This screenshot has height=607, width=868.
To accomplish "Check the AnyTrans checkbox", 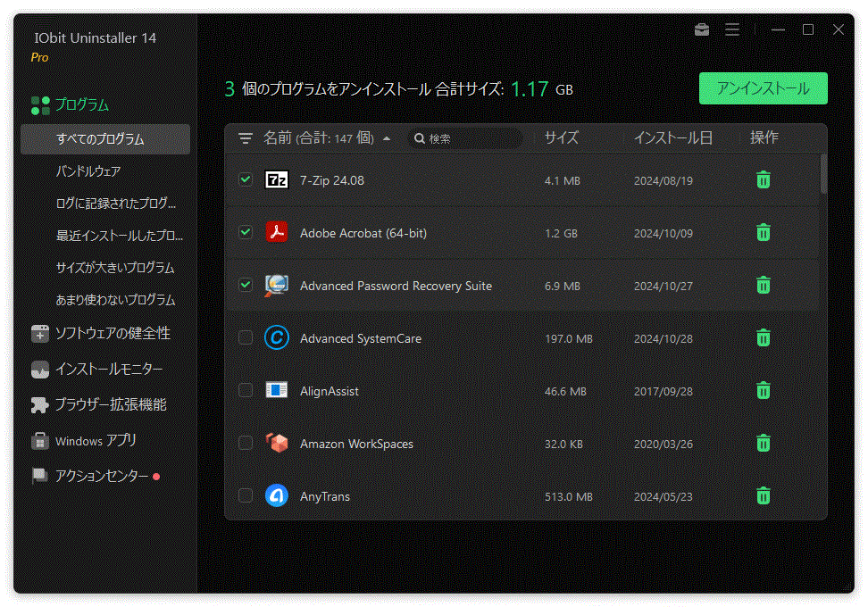I will click(x=246, y=495).
